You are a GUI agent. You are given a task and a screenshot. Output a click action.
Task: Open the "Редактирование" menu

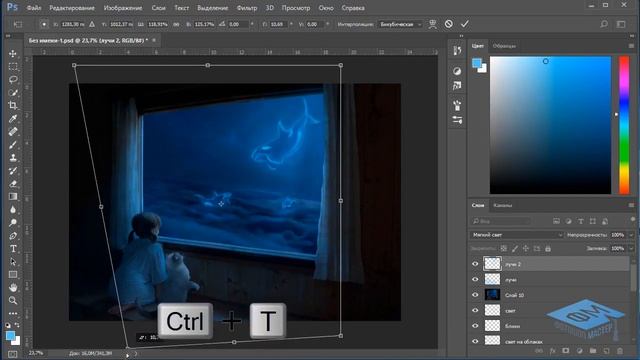pyautogui.click(x=72, y=8)
